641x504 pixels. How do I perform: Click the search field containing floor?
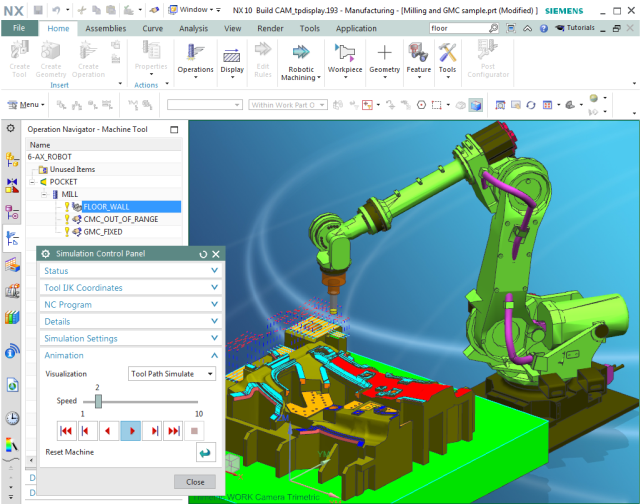pos(459,28)
